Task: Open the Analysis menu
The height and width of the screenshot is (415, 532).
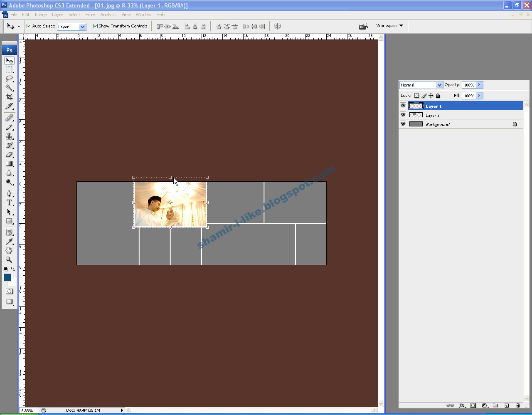Action: pyautogui.click(x=108, y=15)
